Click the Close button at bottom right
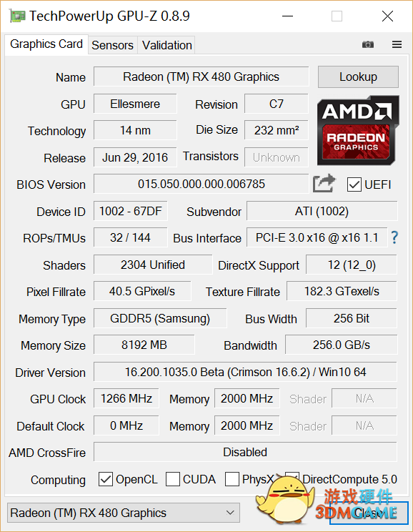This screenshot has height=532, width=413. click(369, 513)
